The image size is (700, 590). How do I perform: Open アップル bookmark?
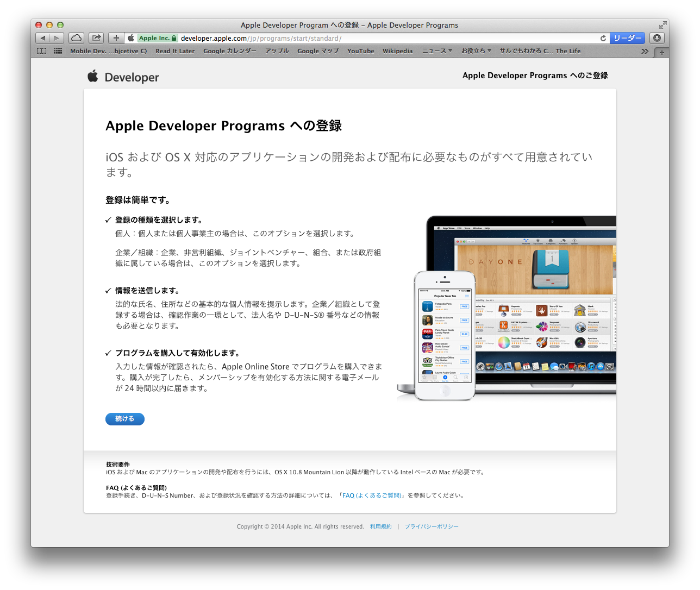click(x=277, y=51)
